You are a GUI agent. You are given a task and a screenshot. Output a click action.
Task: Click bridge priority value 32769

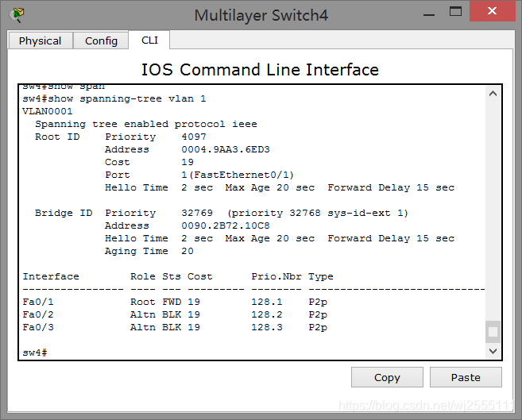click(x=197, y=213)
